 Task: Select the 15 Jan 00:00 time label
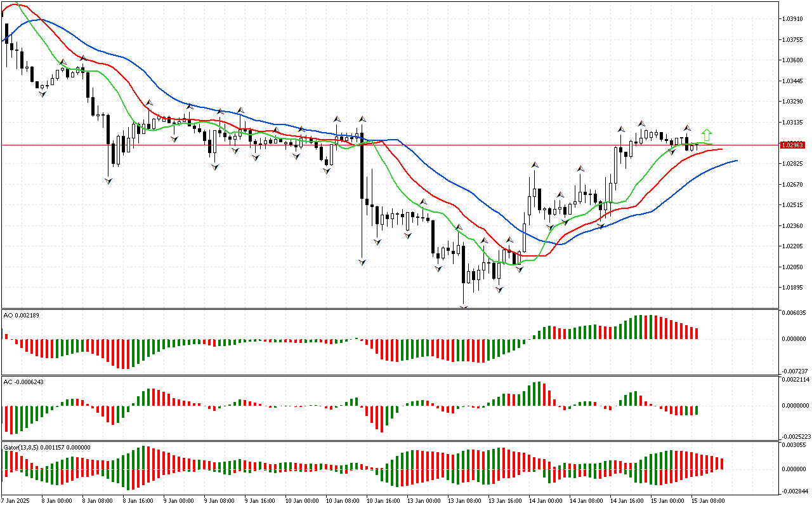point(667,500)
